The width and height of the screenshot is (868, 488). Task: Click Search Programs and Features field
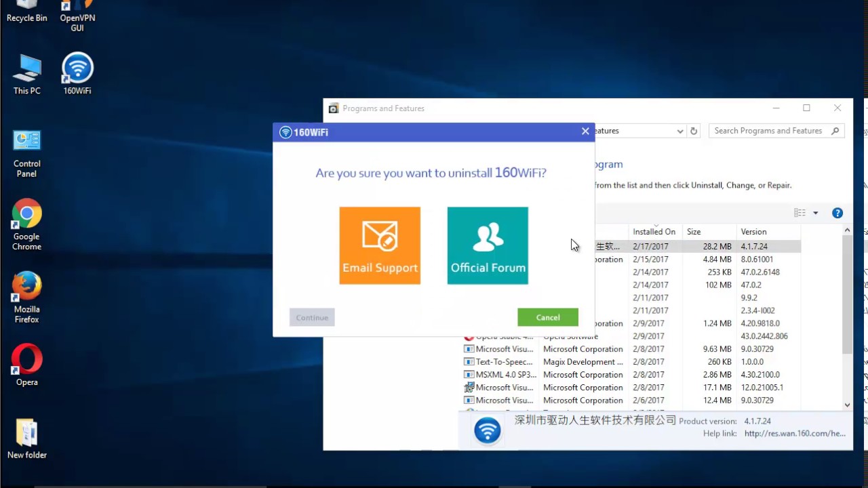click(776, 131)
